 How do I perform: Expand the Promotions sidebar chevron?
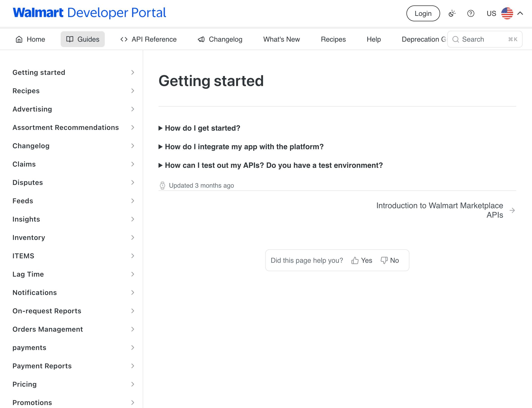(x=133, y=403)
